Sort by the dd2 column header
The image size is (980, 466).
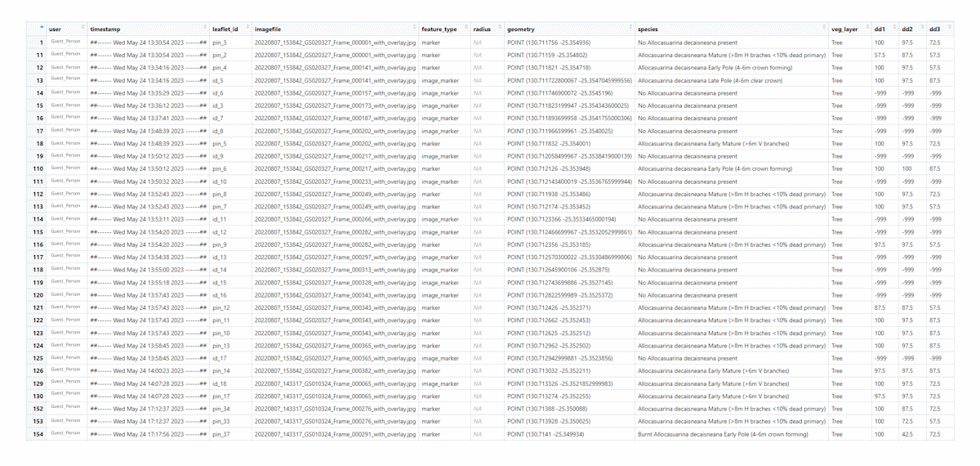click(906, 29)
